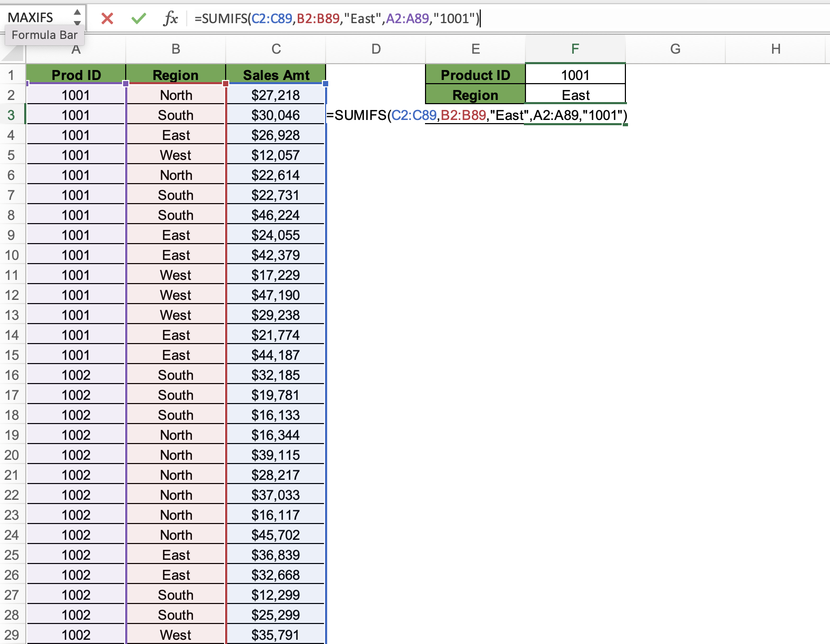The width and height of the screenshot is (830, 644).
Task: Select column C header
Action: point(276,49)
